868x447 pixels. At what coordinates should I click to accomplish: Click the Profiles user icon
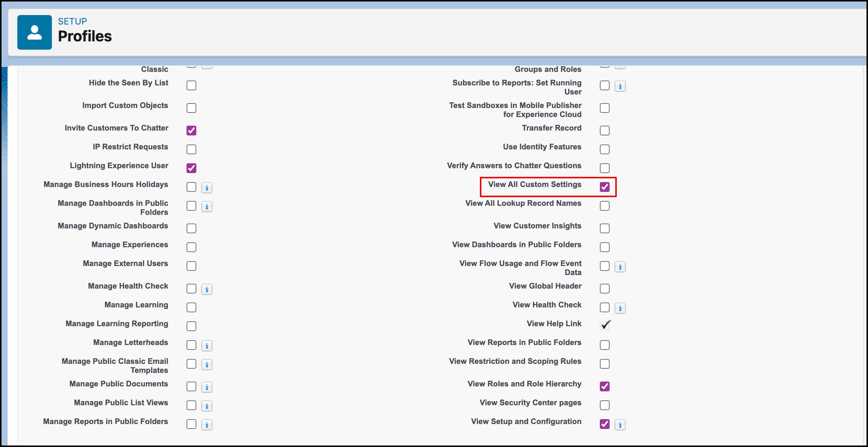(x=34, y=32)
